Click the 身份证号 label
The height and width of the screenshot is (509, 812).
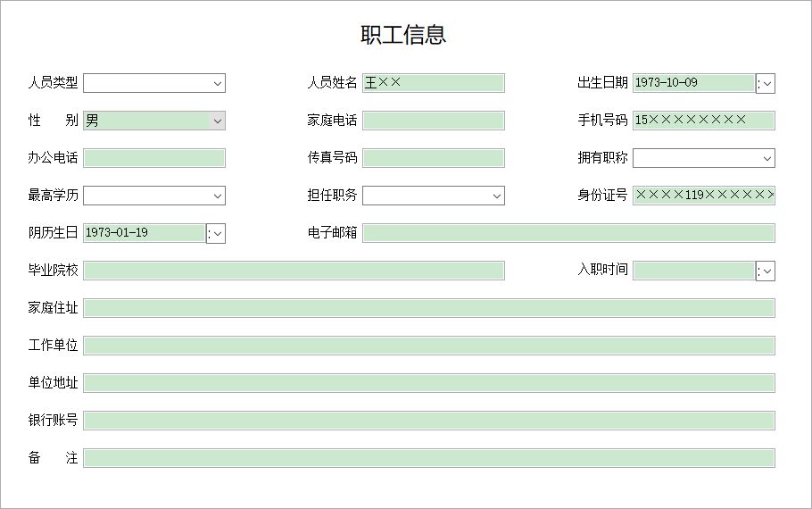[x=602, y=196]
